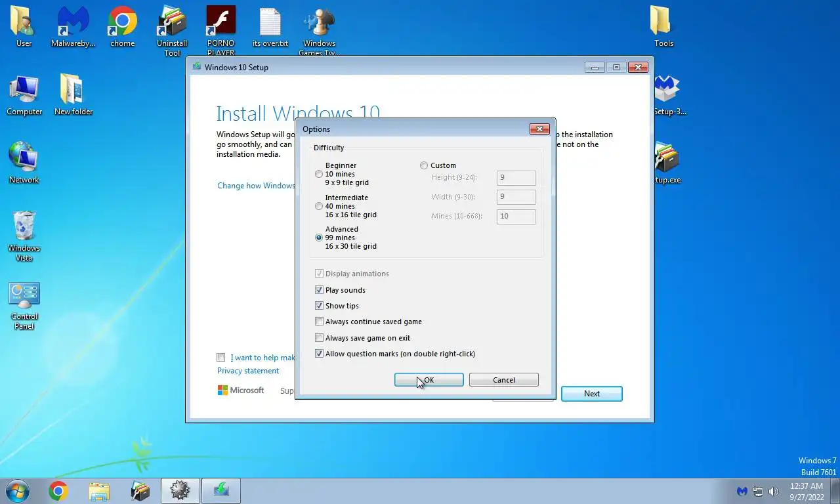
Task: Toggle the Play sounds checkbox
Action: coord(319,290)
